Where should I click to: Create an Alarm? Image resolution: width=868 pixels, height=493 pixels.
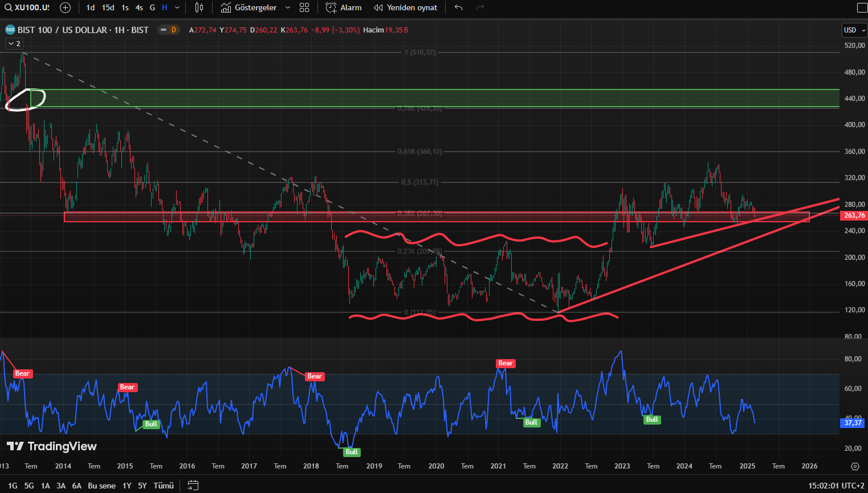[x=344, y=7]
